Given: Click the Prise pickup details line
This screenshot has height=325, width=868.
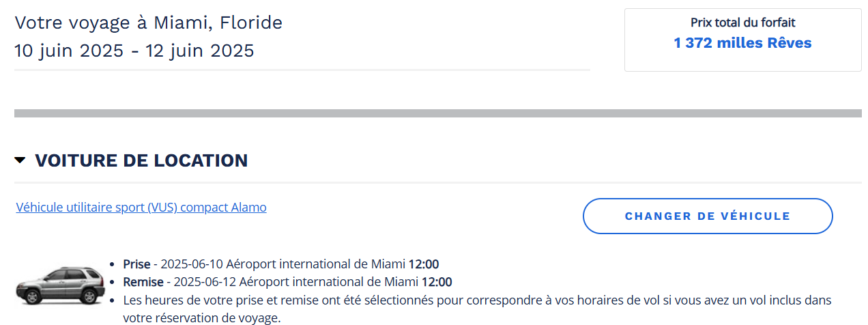Looking at the screenshot, I should [280, 264].
